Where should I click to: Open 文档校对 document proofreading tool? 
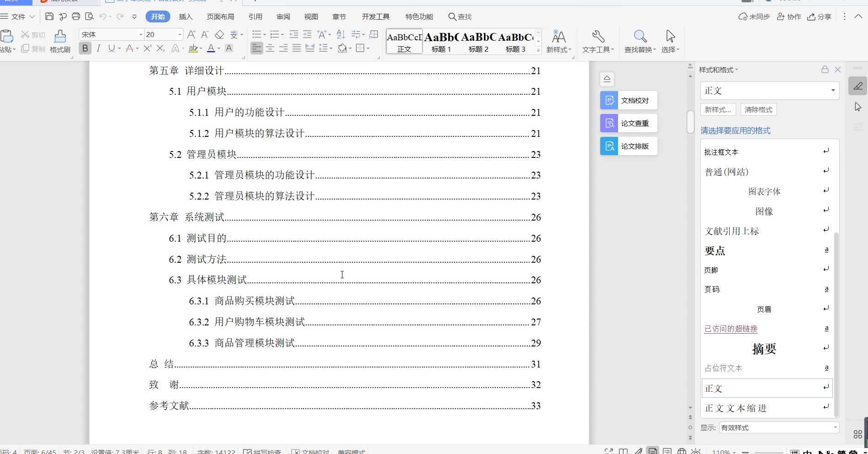pos(629,100)
